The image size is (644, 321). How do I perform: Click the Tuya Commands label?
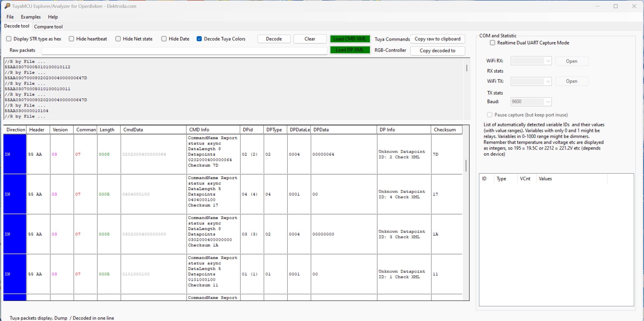[392, 39]
